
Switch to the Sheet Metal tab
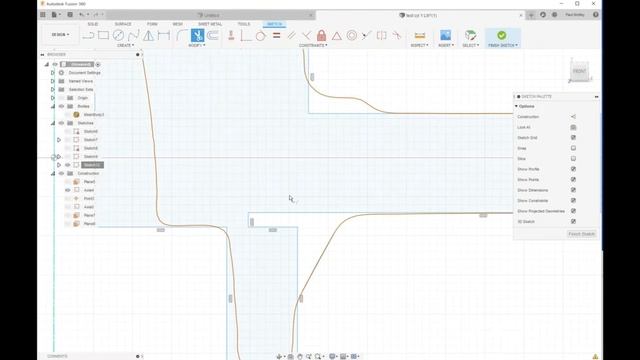coord(210,24)
